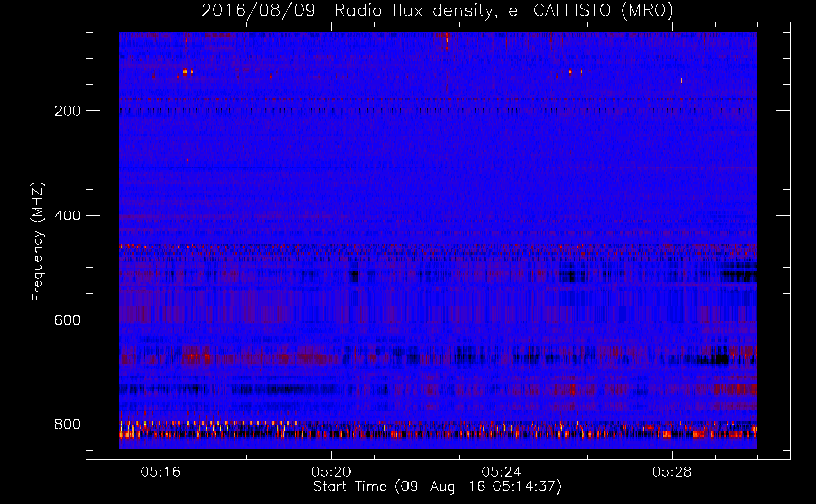816x504 pixels.
Task: Click the 200 frequency tick label
Action: click(67, 111)
